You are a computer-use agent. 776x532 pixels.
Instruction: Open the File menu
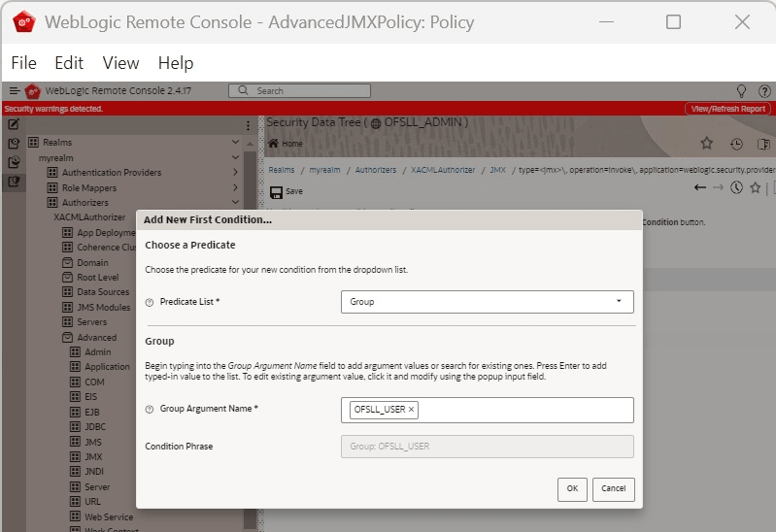pyautogui.click(x=23, y=63)
